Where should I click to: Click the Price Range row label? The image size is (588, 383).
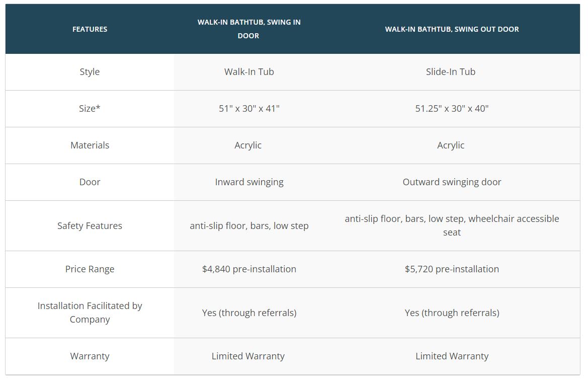pos(90,269)
